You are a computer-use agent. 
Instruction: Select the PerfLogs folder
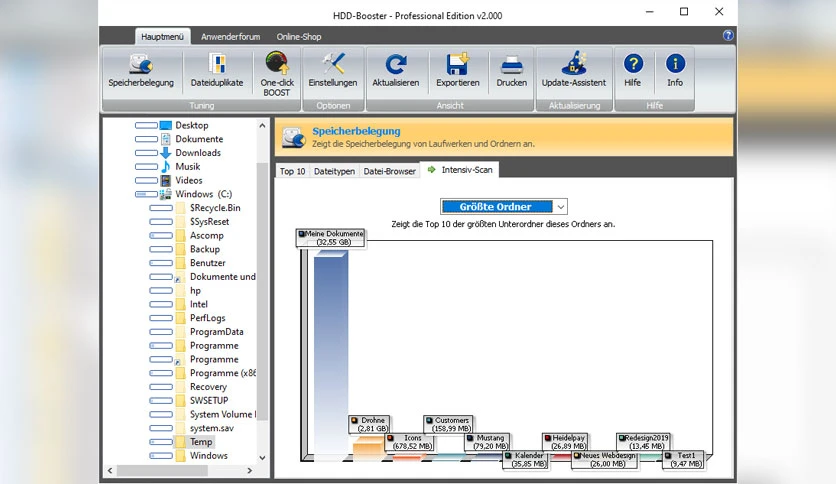[x=207, y=318]
